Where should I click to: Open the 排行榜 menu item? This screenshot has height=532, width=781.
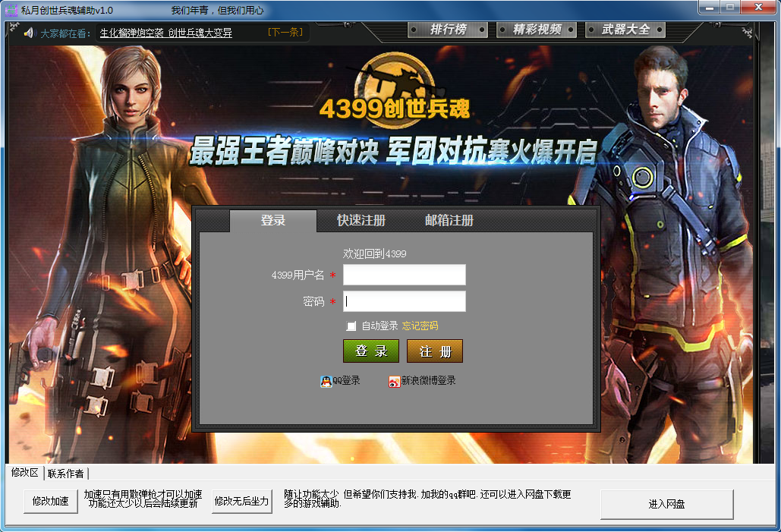[x=448, y=30]
